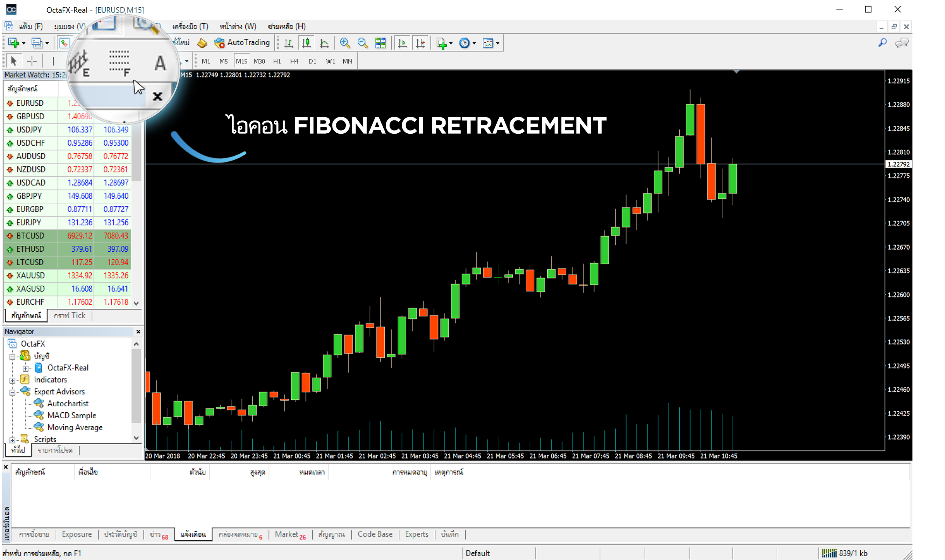Switch timeframe to M5
The height and width of the screenshot is (560, 945).
[x=224, y=61]
